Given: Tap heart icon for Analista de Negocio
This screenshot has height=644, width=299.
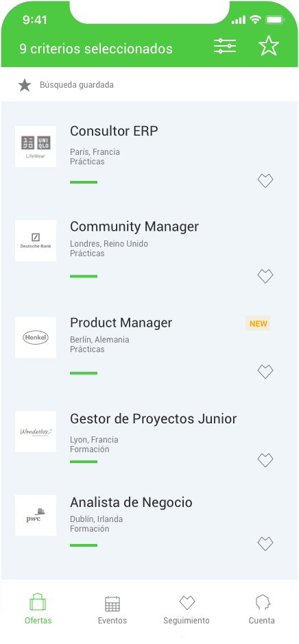Looking at the screenshot, I should [x=265, y=544].
